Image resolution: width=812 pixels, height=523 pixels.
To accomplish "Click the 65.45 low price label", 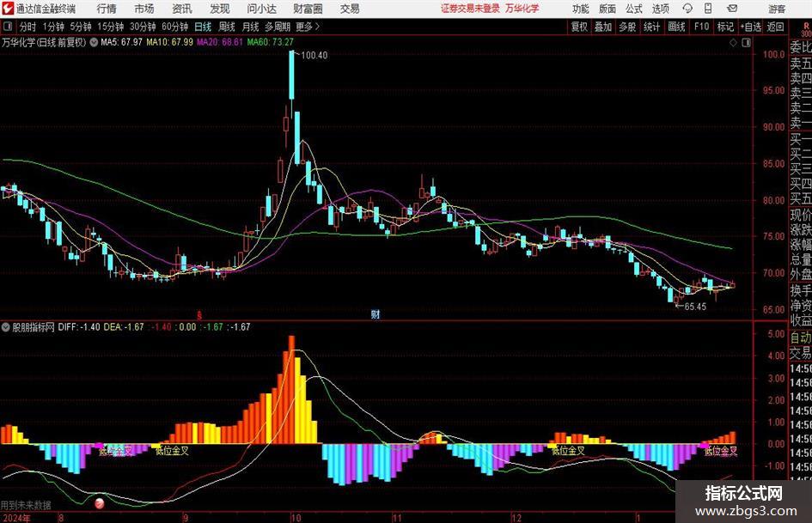I will point(695,307).
